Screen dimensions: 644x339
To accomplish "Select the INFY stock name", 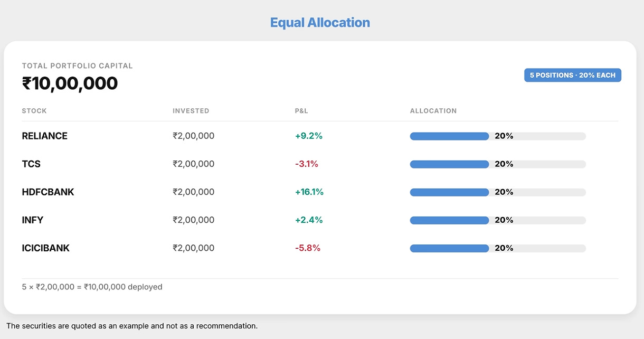I will coord(33,220).
